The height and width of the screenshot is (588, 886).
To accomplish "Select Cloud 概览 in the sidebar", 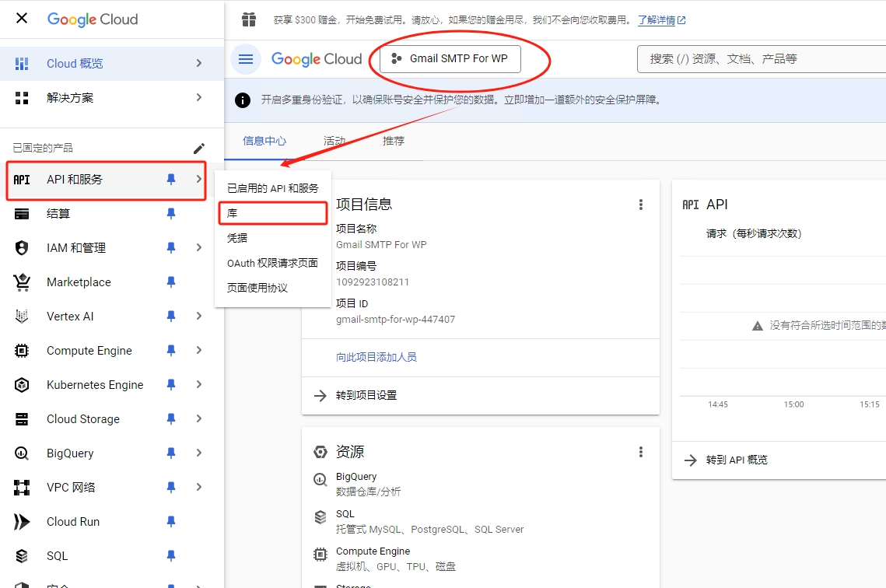I will pos(111,63).
